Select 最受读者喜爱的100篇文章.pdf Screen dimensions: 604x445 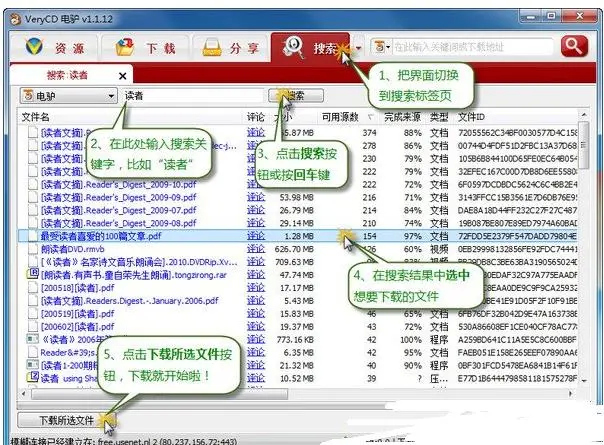pyautogui.click(x=101, y=236)
